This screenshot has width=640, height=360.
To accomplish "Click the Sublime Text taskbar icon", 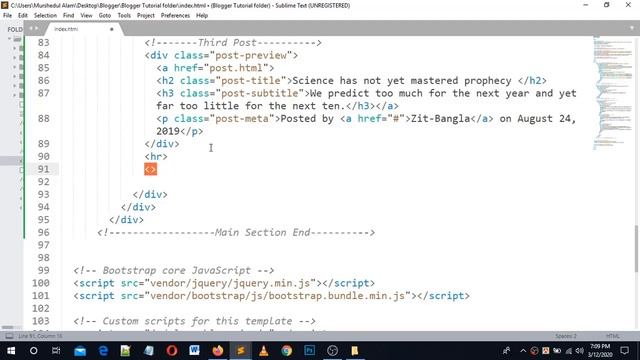I will 241,351.
